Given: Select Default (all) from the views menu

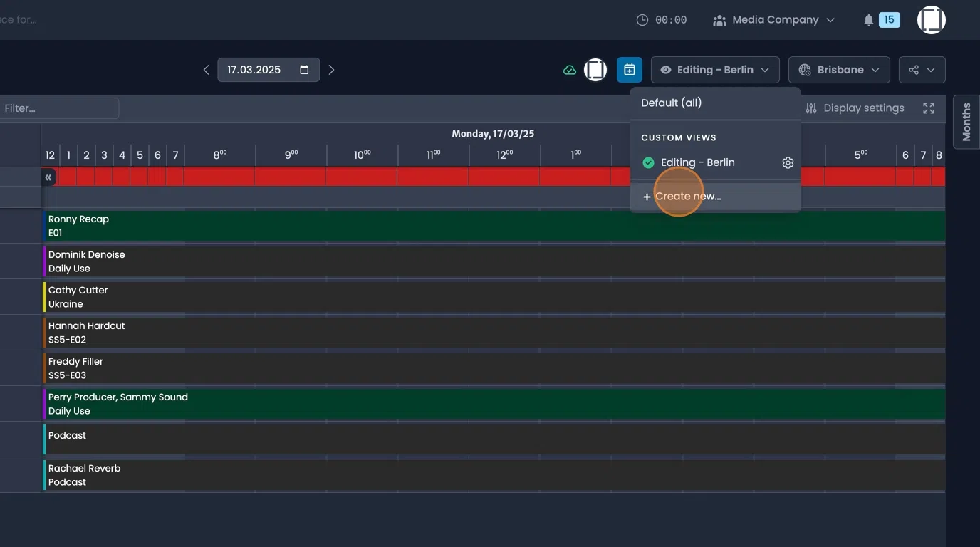Looking at the screenshot, I should (x=671, y=103).
